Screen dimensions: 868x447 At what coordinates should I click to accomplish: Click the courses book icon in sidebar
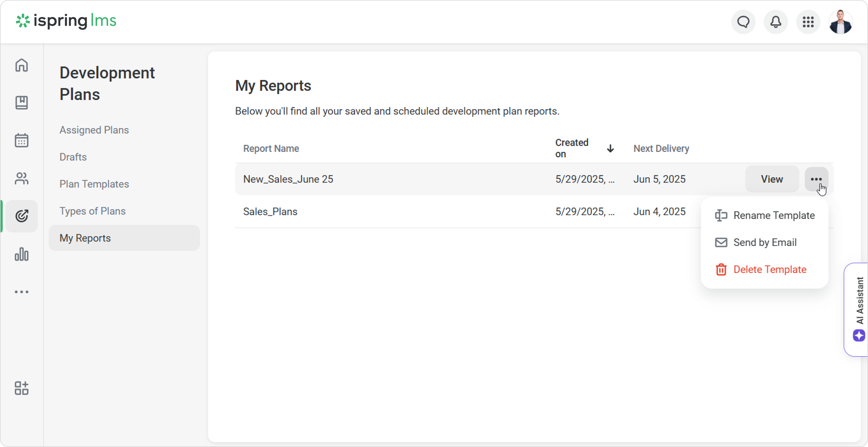click(x=22, y=103)
